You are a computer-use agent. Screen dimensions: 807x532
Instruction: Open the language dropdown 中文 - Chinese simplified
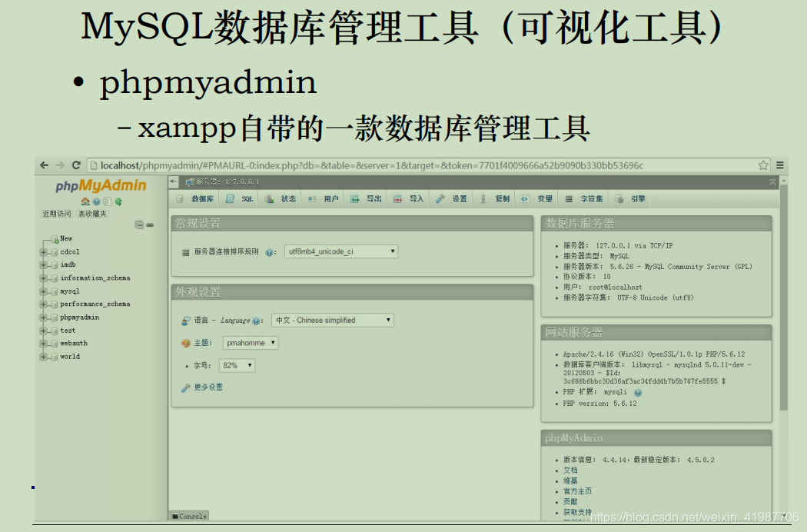click(333, 321)
